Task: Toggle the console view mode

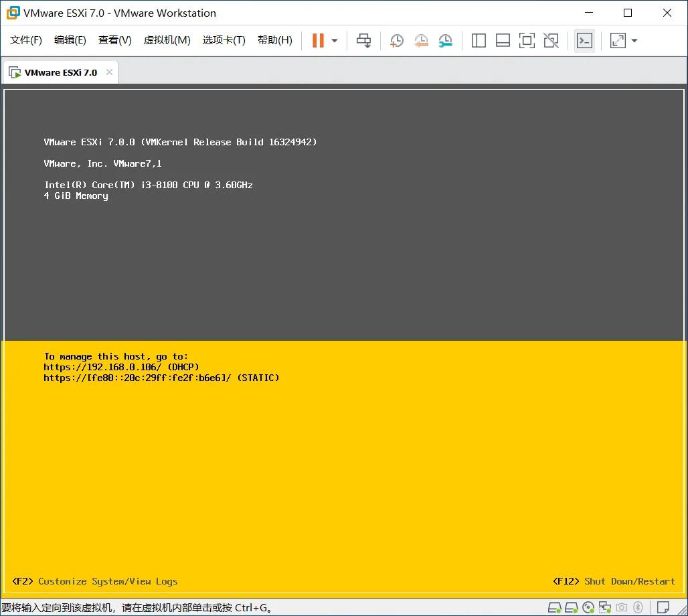Action: [584, 40]
